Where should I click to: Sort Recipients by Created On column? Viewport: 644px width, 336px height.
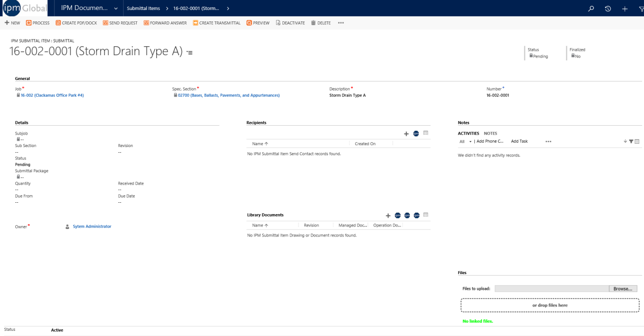[365, 144]
